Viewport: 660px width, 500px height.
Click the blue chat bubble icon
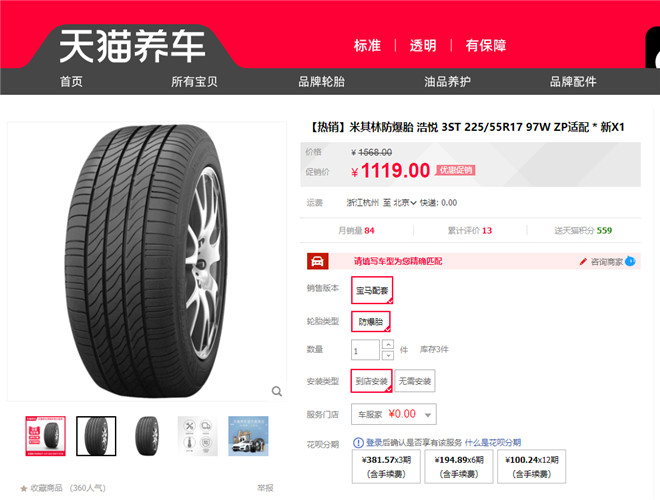[x=630, y=261]
